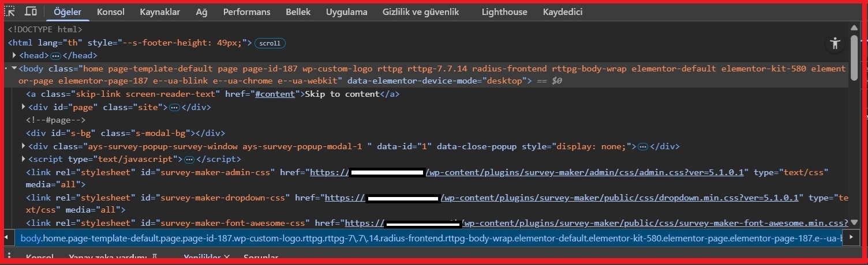Switch to the Öğeler tab
868x265 pixels.
pyautogui.click(x=68, y=12)
